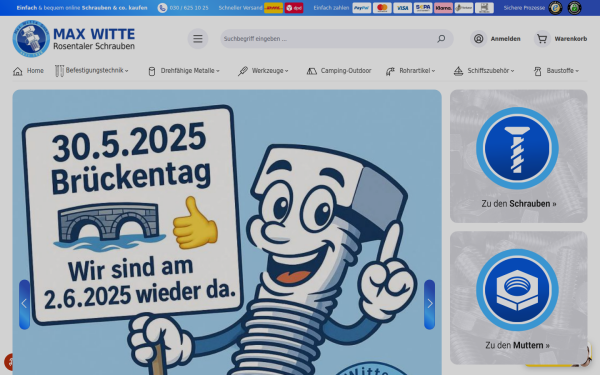The width and height of the screenshot is (600, 375).
Task: Click the PayPal payment icon
Action: coord(362,8)
